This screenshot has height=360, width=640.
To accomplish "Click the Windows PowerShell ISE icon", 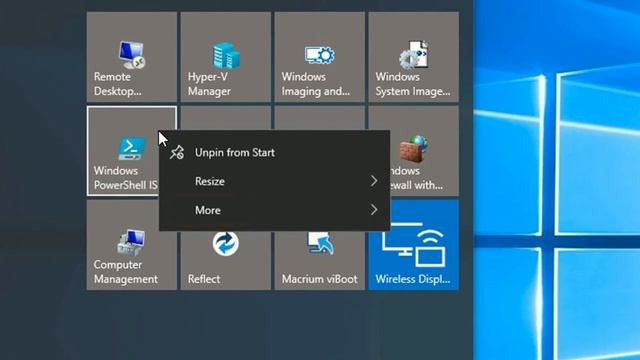I will [131, 149].
